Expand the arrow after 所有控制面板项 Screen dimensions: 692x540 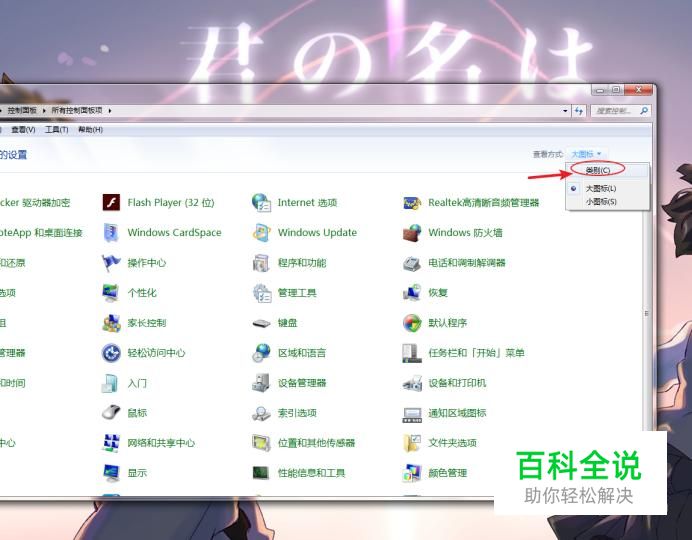[109, 110]
